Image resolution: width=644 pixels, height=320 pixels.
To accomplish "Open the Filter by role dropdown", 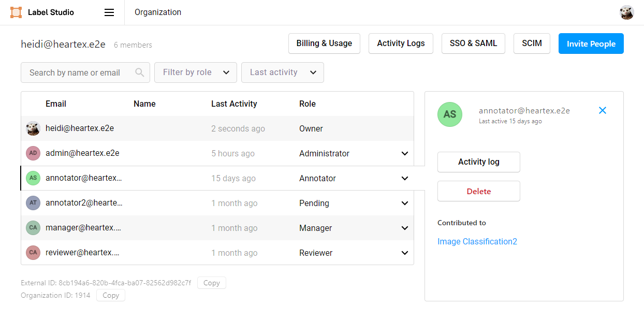I will point(195,72).
